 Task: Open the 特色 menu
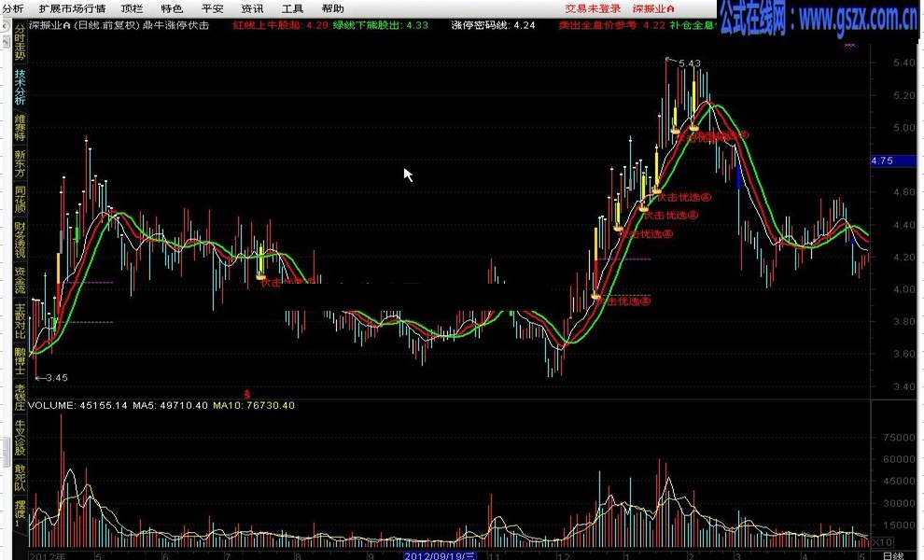[x=172, y=8]
